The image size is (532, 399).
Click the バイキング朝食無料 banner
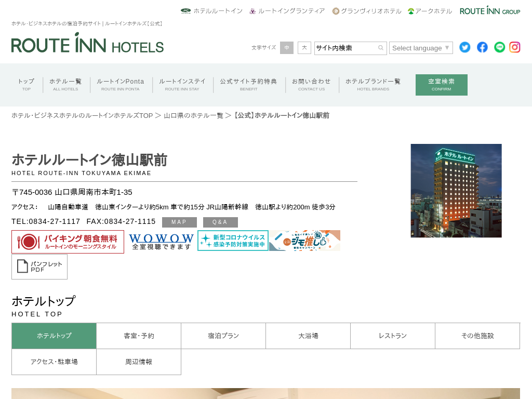click(x=68, y=242)
